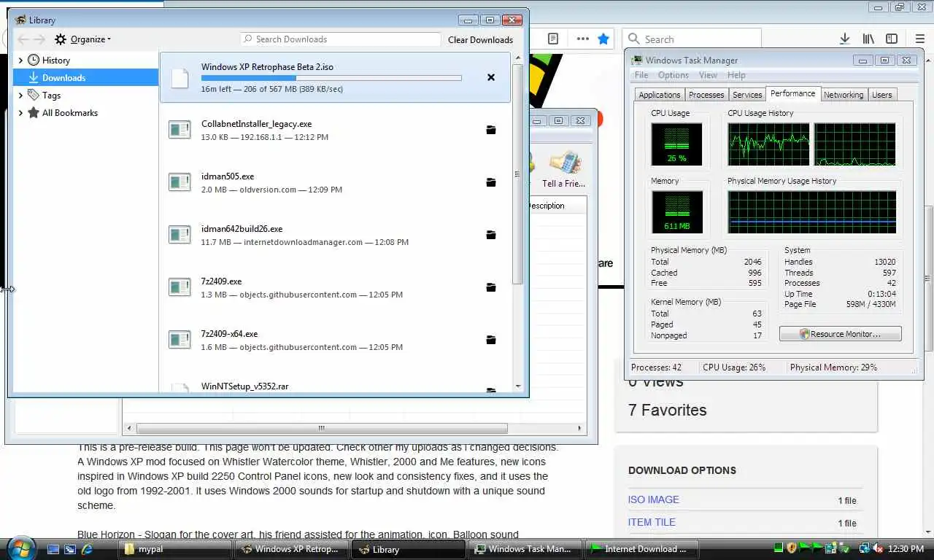This screenshot has height=560, width=934.
Task: Click the 7z2409-x64.exe file icon
Action: coord(180,340)
